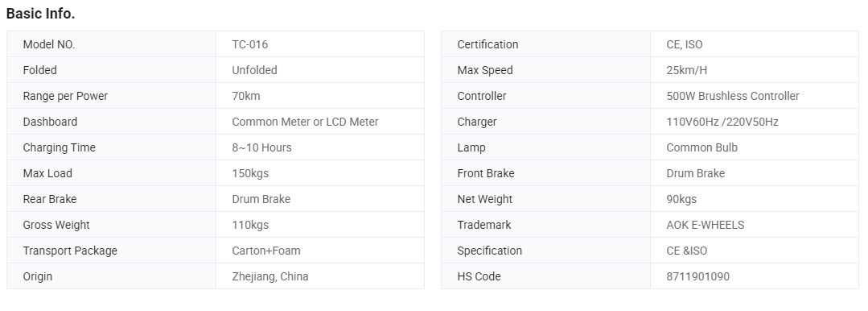Click the 500W Brushless Controller value
This screenshot has height=311, width=868.
point(732,96)
